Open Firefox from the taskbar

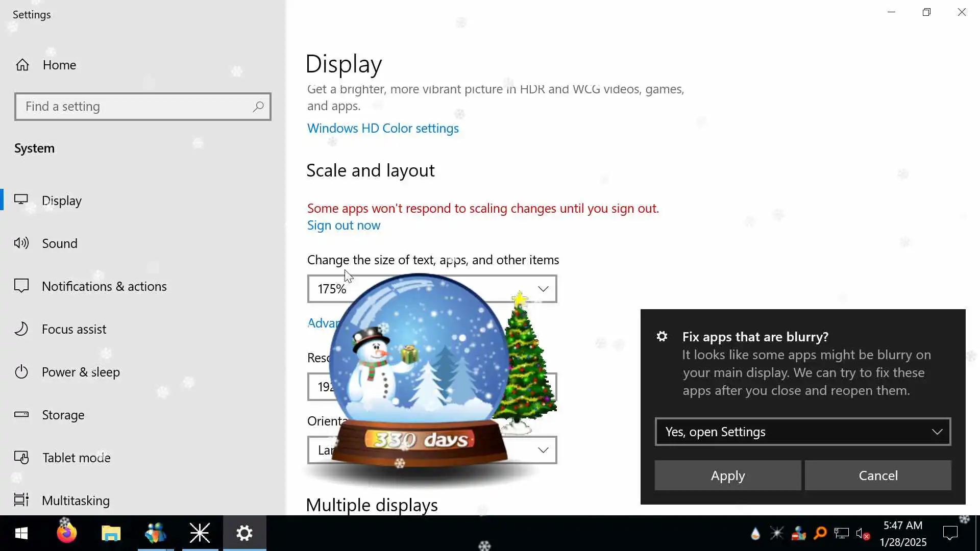(66, 534)
